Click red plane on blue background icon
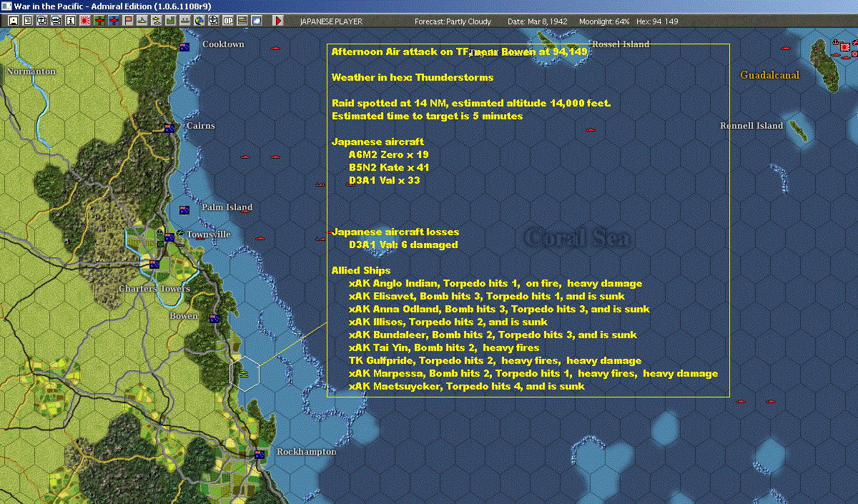858x504 pixels. (113, 21)
